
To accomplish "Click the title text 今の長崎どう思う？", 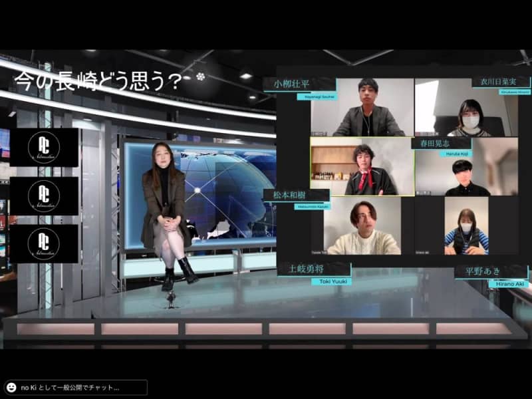I will 98,81.
